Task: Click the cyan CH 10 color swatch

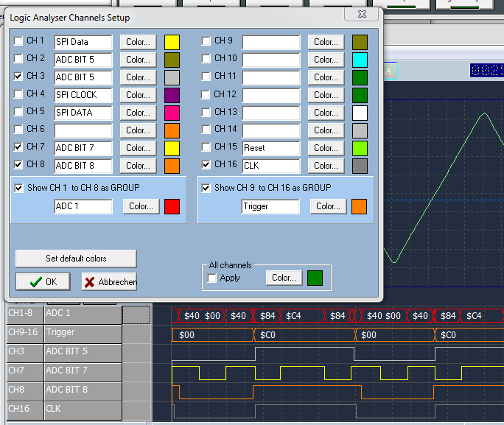Action: pyautogui.click(x=360, y=60)
